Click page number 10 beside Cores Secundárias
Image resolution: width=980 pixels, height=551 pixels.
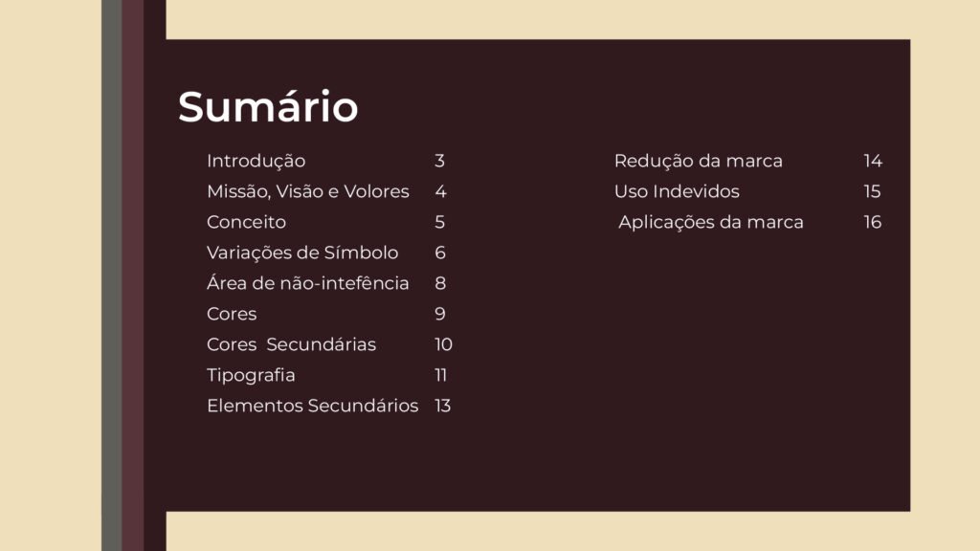[x=443, y=344]
